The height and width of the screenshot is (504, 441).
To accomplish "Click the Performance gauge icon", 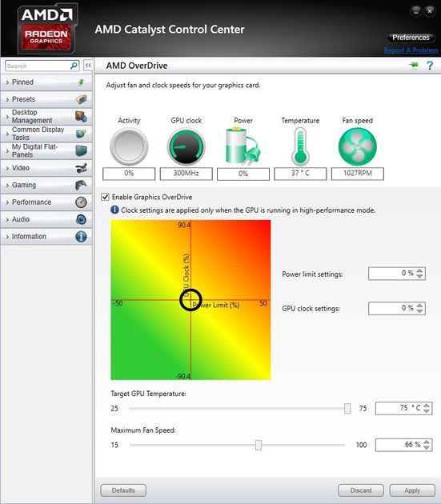I will pos(81,202).
